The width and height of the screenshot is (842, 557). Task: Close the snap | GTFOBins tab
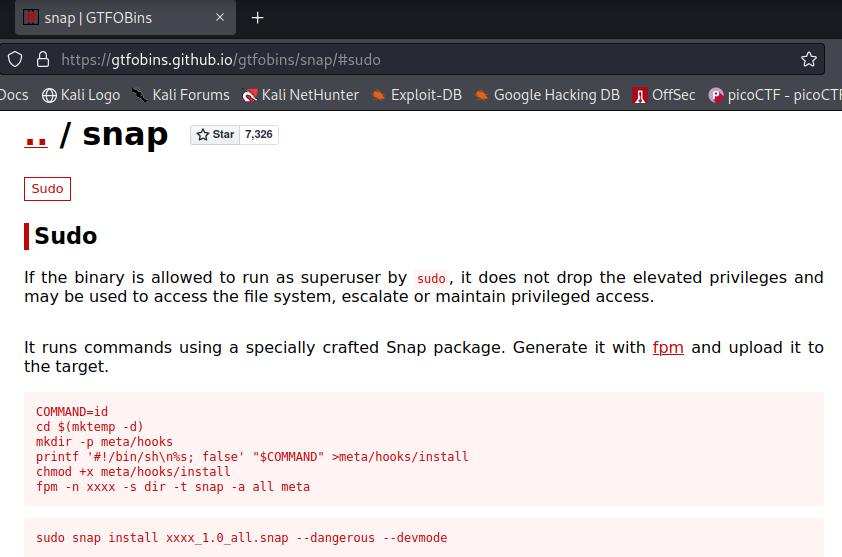[x=220, y=17]
